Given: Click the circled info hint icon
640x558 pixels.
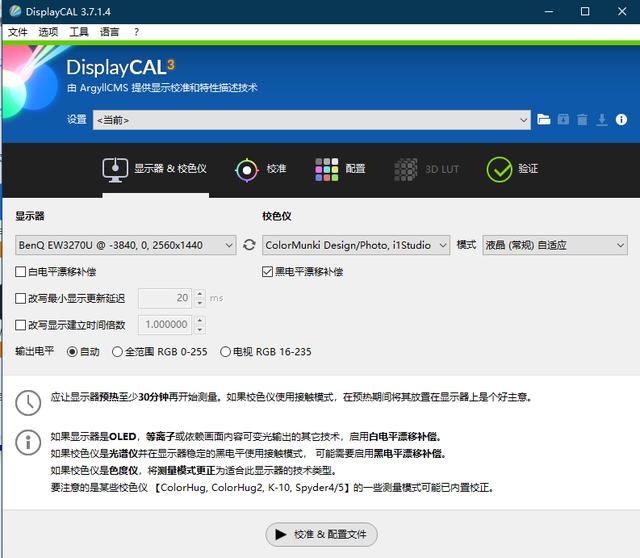Looking at the screenshot, I should coord(28,442).
